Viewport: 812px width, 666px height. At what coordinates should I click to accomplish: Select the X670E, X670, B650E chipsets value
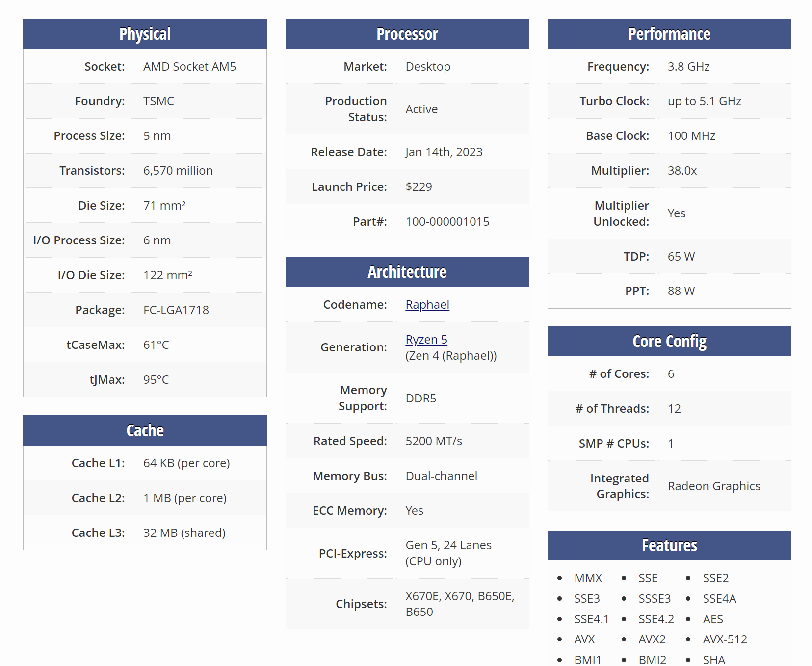[460, 596]
